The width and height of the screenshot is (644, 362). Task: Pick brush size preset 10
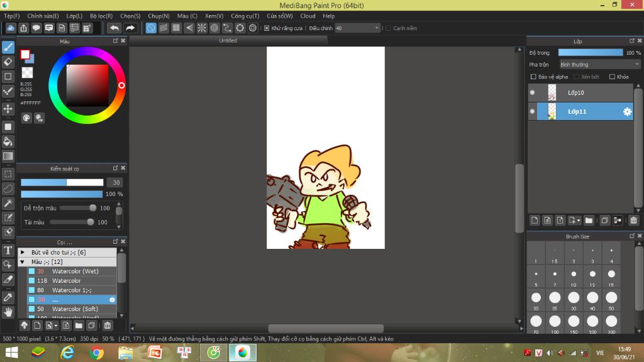[x=574, y=277]
